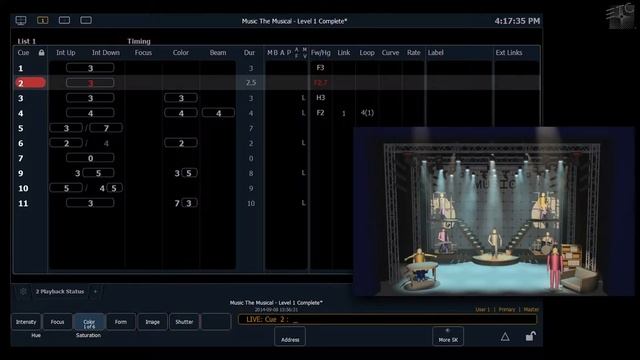
Task: Click the Beam timing column header
Action: (x=218, y=53)
